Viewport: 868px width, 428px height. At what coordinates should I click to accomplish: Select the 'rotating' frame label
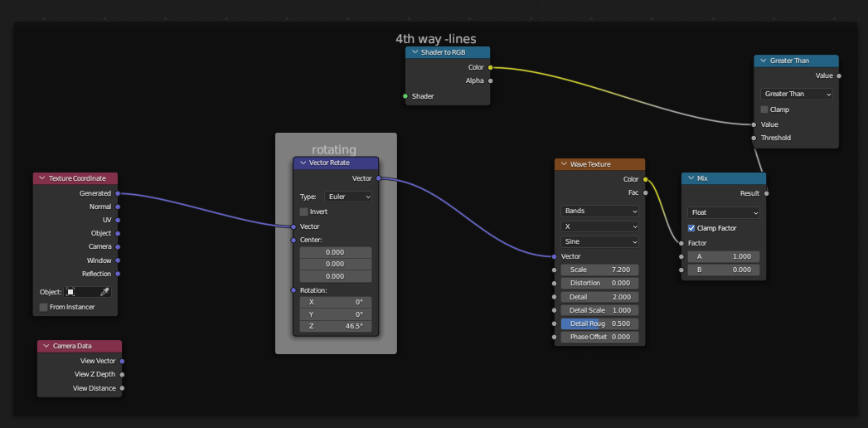(334, 149)
